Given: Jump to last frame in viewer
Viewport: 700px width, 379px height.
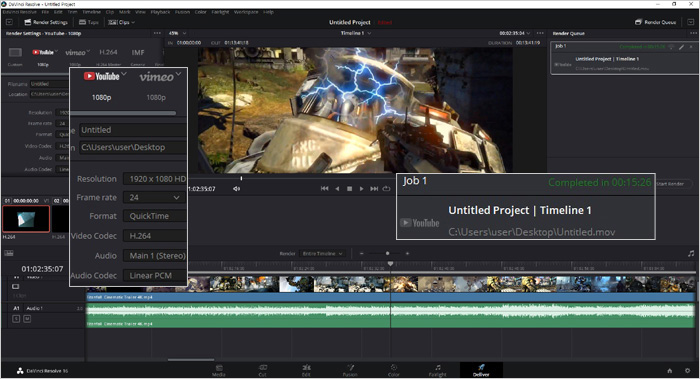Looking at the screenshot, I should tap(374, 189).
